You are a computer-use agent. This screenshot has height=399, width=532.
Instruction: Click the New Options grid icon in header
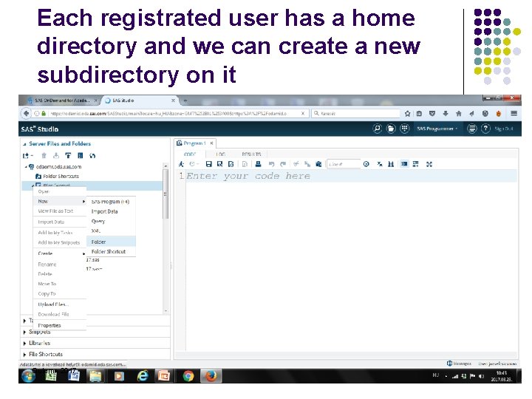(x=404, y=129)
